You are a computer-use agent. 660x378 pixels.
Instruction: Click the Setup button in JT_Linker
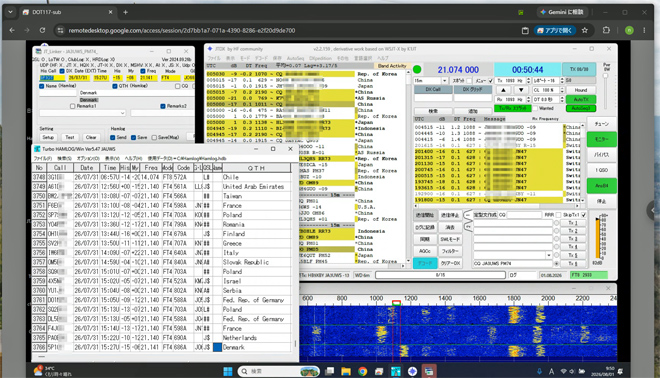click(x=48, y=137)
